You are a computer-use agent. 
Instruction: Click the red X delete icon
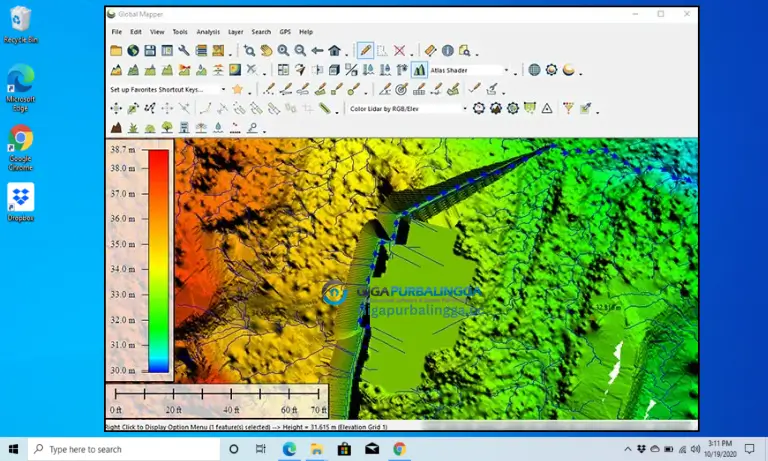pyautogui.click(x=399, y=50)
